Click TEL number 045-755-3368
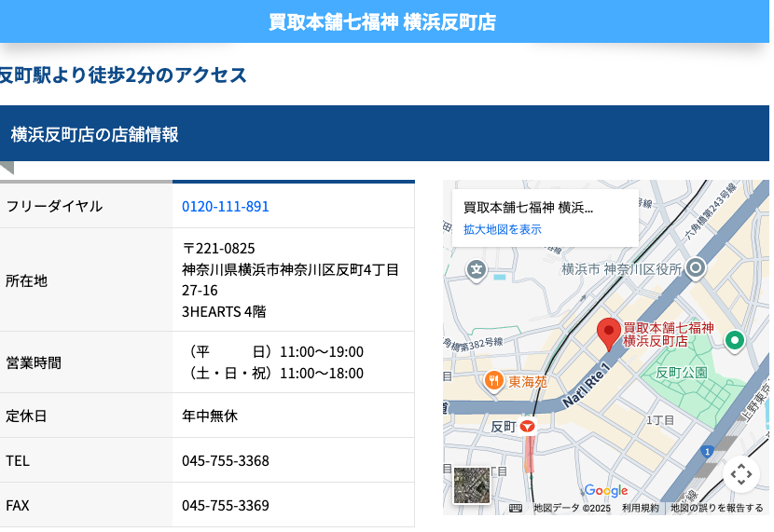This screenshot has height=532, width=774. click(x=225, y=460)
